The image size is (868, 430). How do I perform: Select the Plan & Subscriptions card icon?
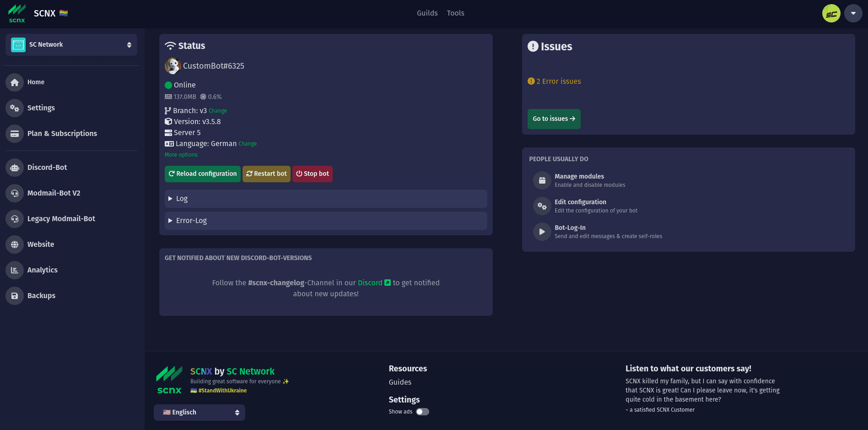(x=15, y=134)
